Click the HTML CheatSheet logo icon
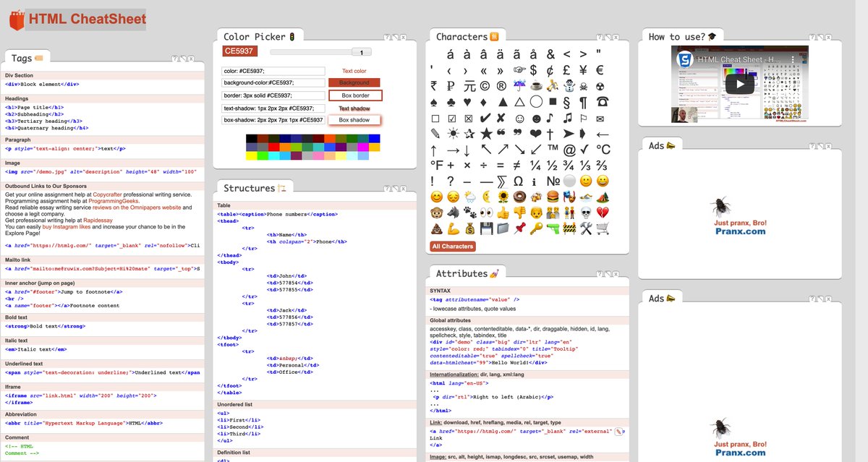The height and width of the screenshot is (462, 868). click(x=16, y=19)
